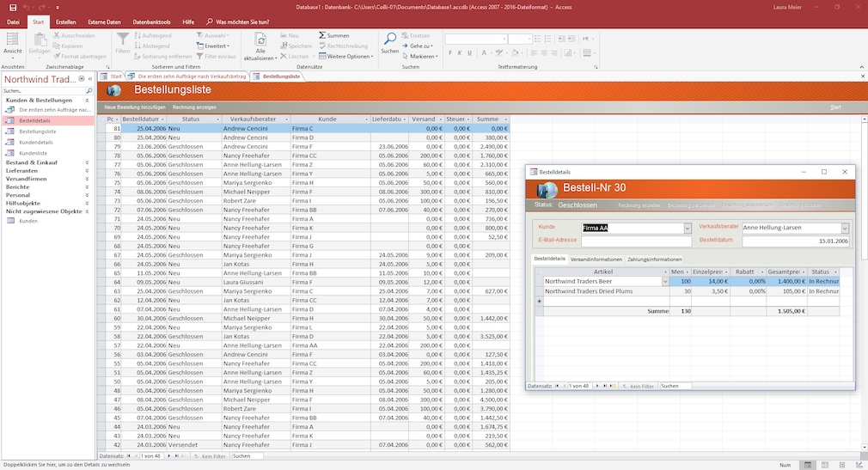
Task: Click the Ansicht view icon in ribbon
Action: coord(13,40)
